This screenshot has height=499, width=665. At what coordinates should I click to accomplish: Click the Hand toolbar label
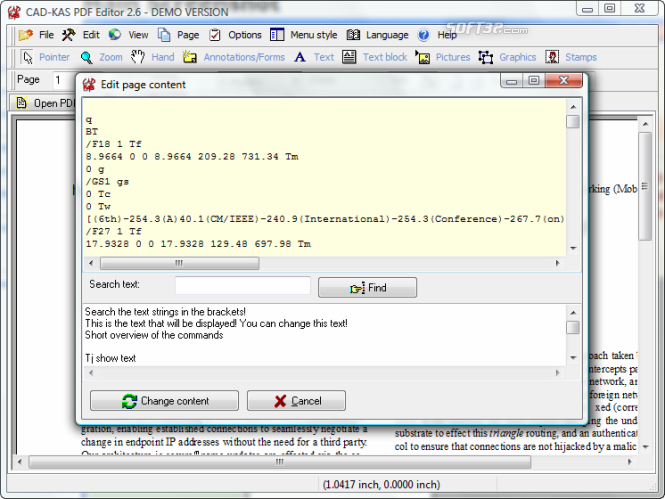[163, 57]
